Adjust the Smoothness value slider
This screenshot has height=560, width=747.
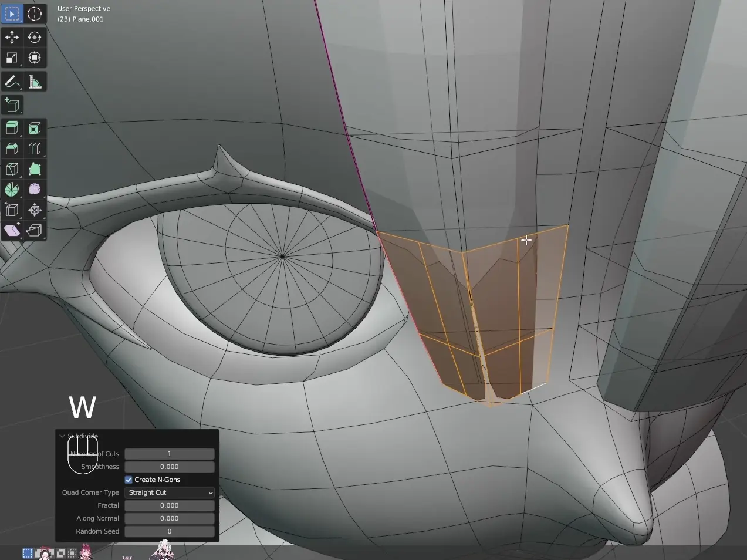170,467
